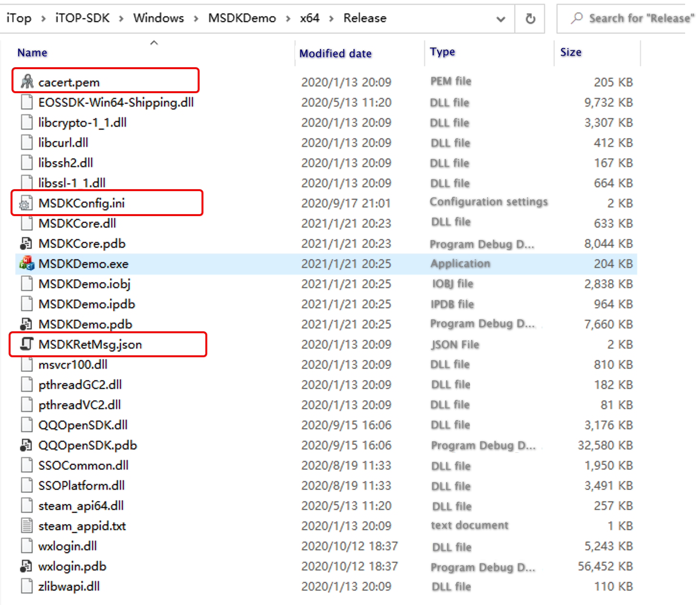Click the msvcr100.dll file icon
This screenshot has height=605, width=700.
(27, 364)
